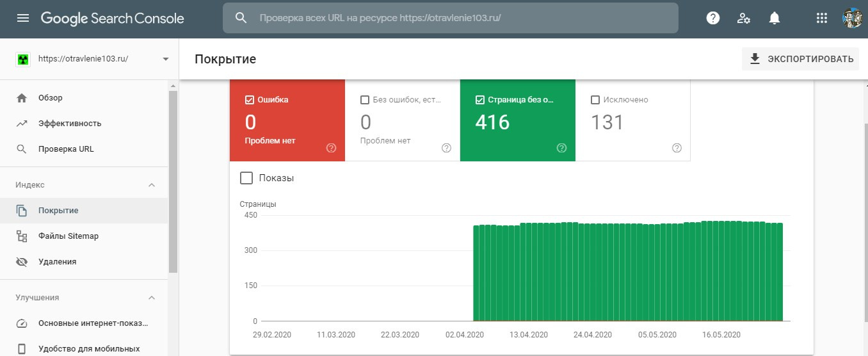The image size is (868, 356).
Task: Click help icon on Ошибка card
Action: 331,148
